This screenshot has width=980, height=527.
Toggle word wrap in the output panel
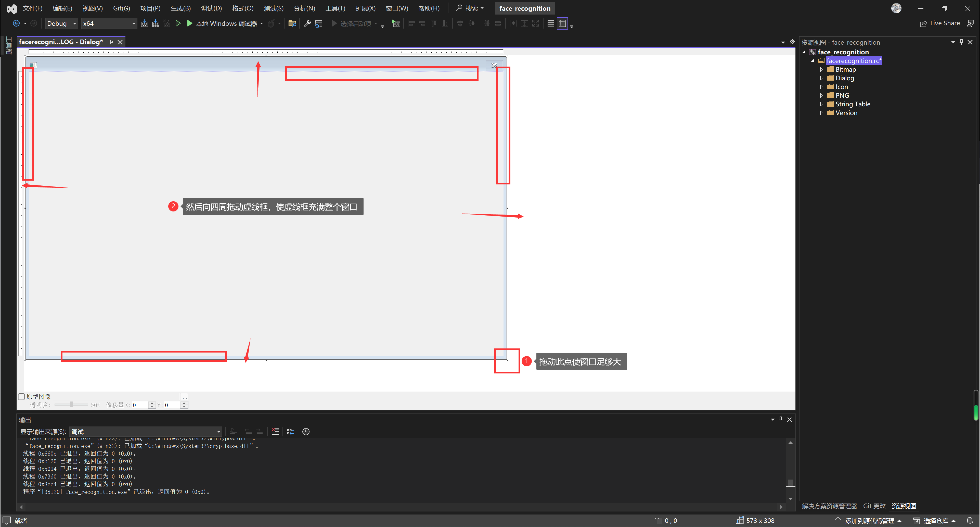coord(291,431)
